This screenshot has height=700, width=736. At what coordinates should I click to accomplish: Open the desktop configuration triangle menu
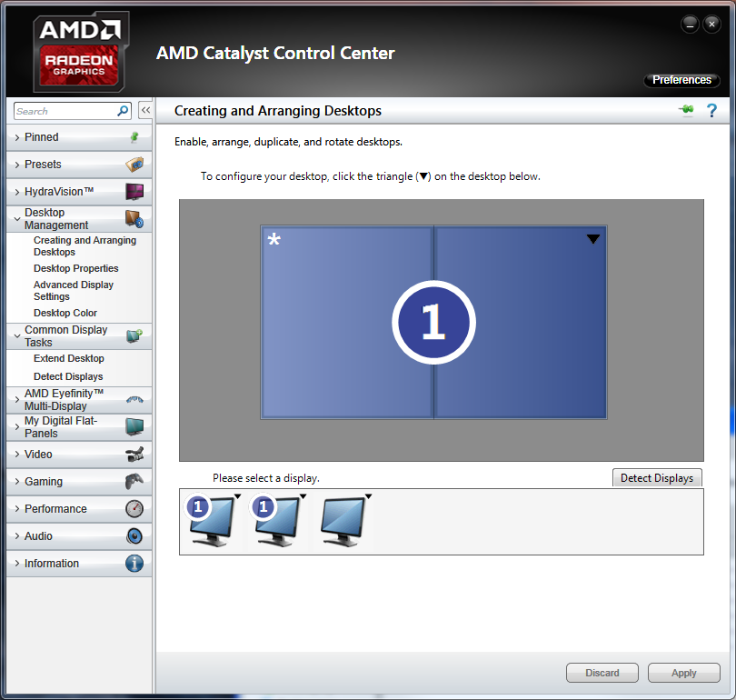click(592, 239)
